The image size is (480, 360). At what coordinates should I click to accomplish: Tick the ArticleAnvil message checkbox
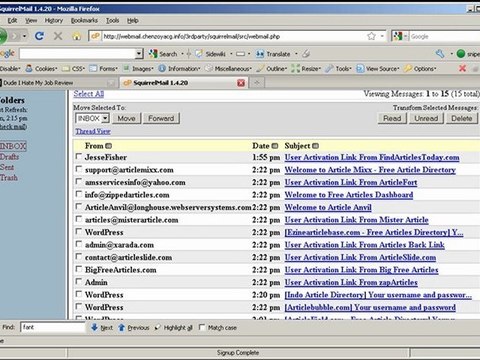coord(79,206)
